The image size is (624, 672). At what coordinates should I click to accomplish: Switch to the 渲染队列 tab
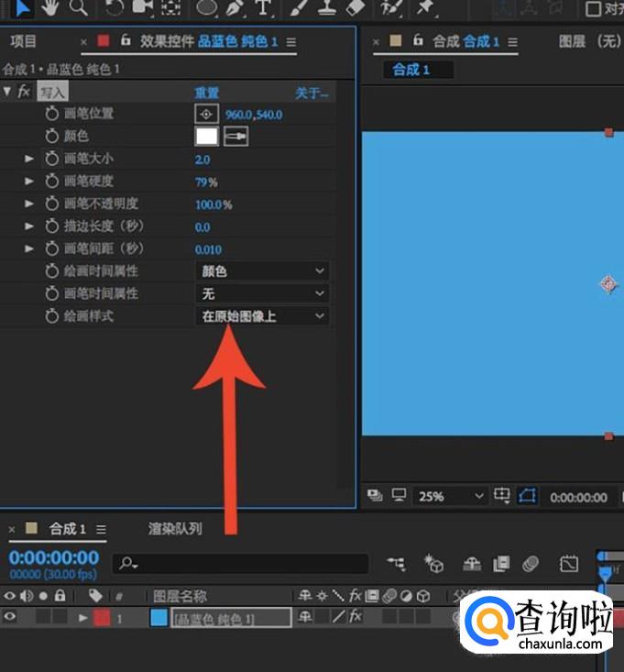(x=175, y=529)
